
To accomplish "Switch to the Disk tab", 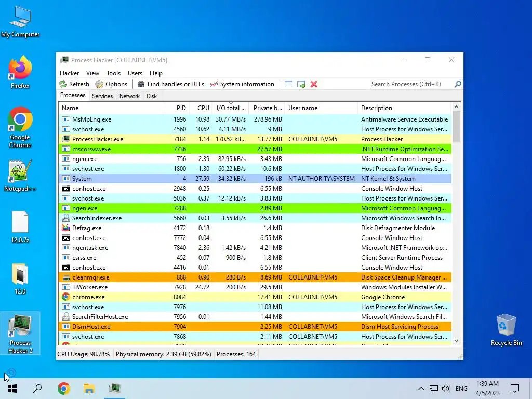I will pyautogui.click(x=152, y=96).
